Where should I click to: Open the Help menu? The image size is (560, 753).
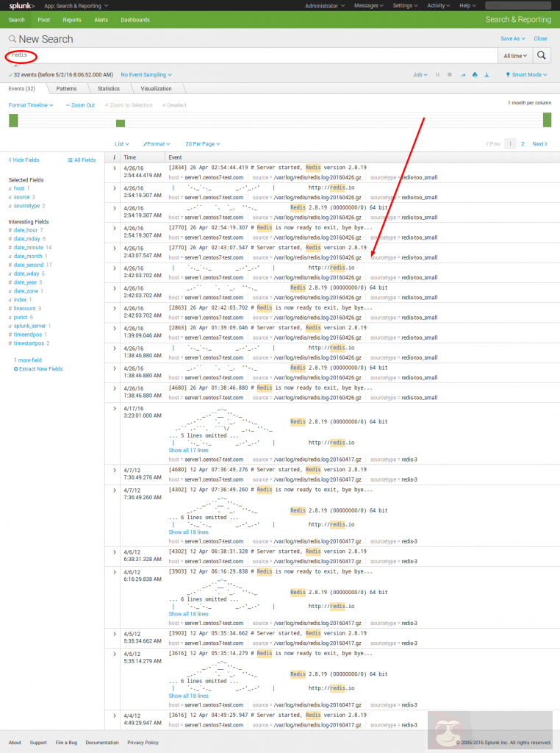[x=467, y=6]
